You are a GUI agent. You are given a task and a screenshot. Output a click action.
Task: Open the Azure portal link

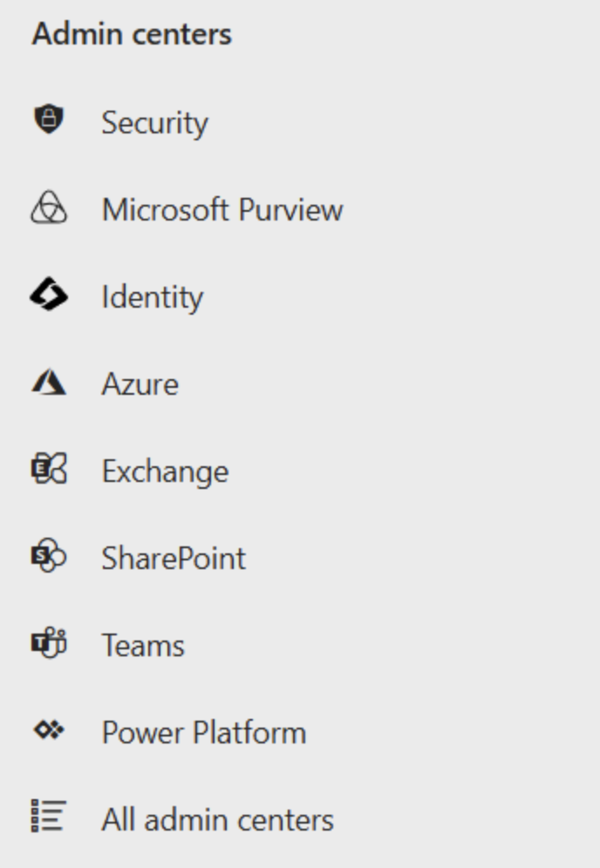click(140, 384)
